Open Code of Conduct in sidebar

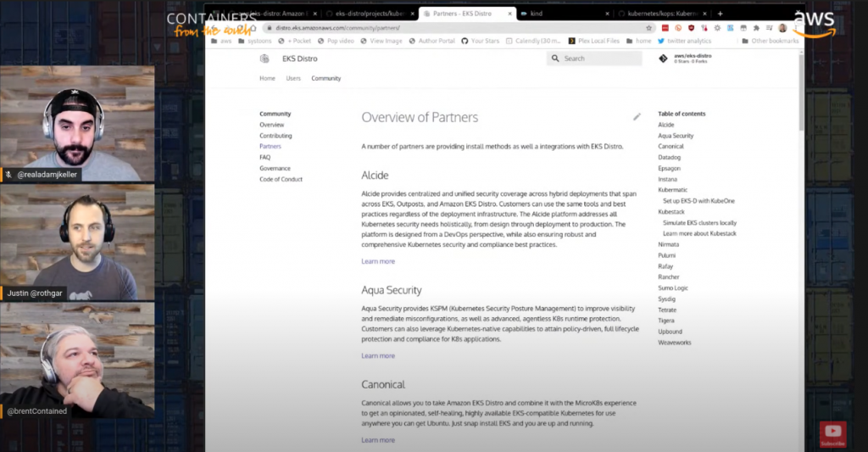[x=281, y=180]
